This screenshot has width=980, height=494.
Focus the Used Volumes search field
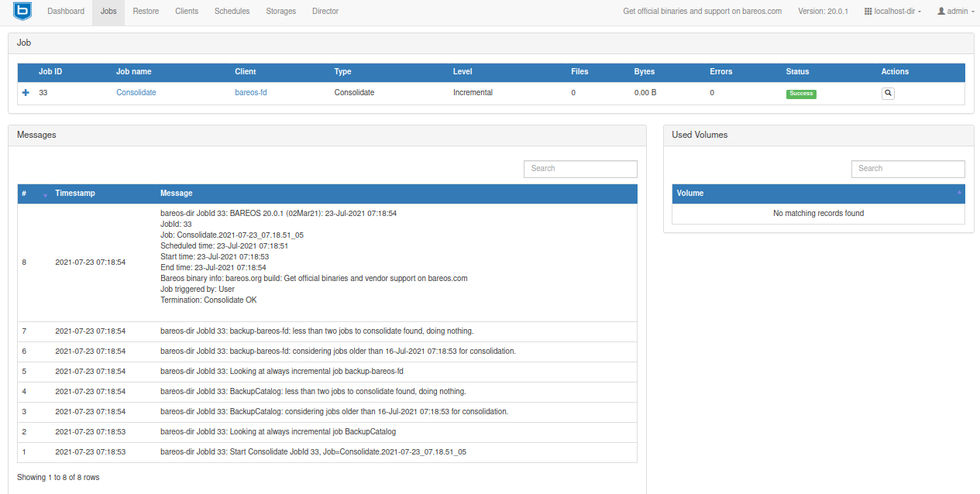click(x=908, y=169)
